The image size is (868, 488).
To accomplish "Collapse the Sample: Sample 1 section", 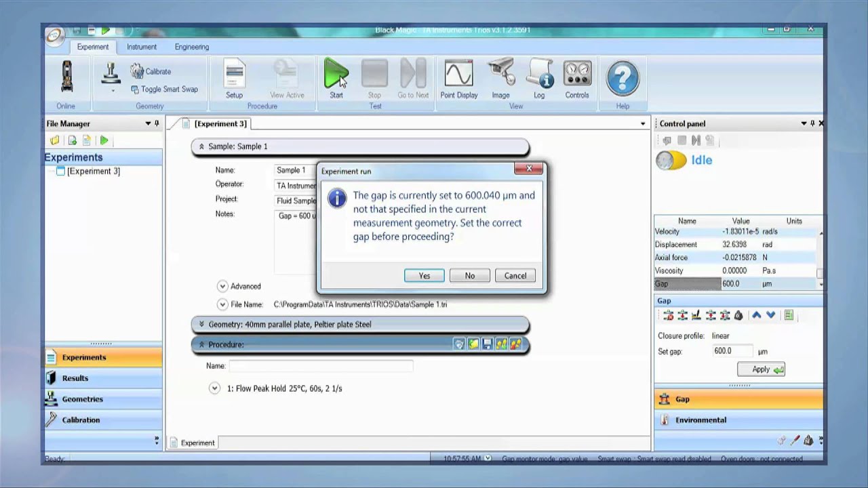I will pos(201,146).
